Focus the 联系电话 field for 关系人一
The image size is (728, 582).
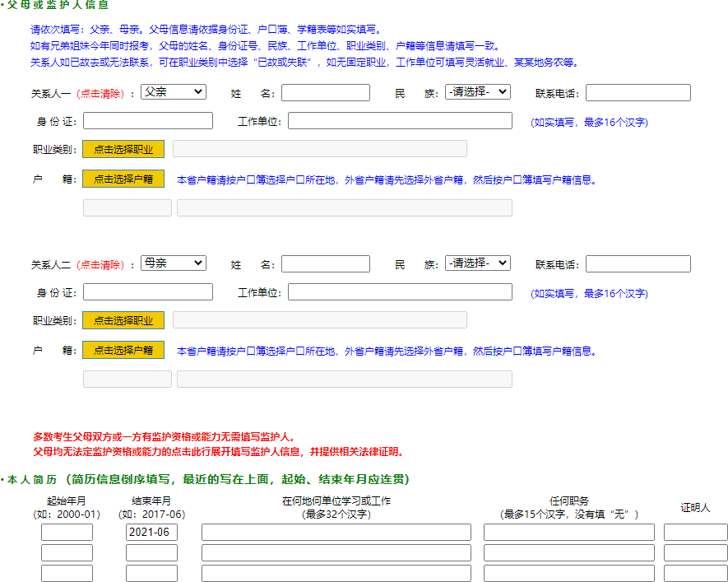tap(638, 93)
